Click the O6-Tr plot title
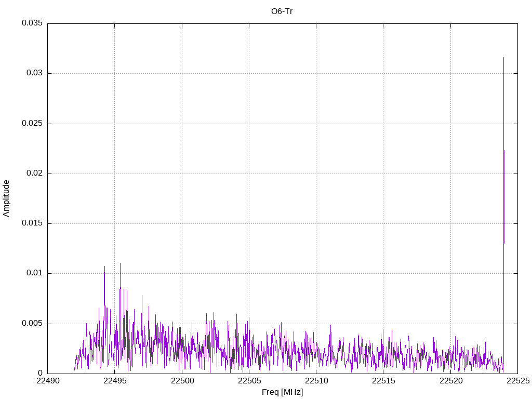The width and height of the screenshot is (532, 399). pos(282,11)
